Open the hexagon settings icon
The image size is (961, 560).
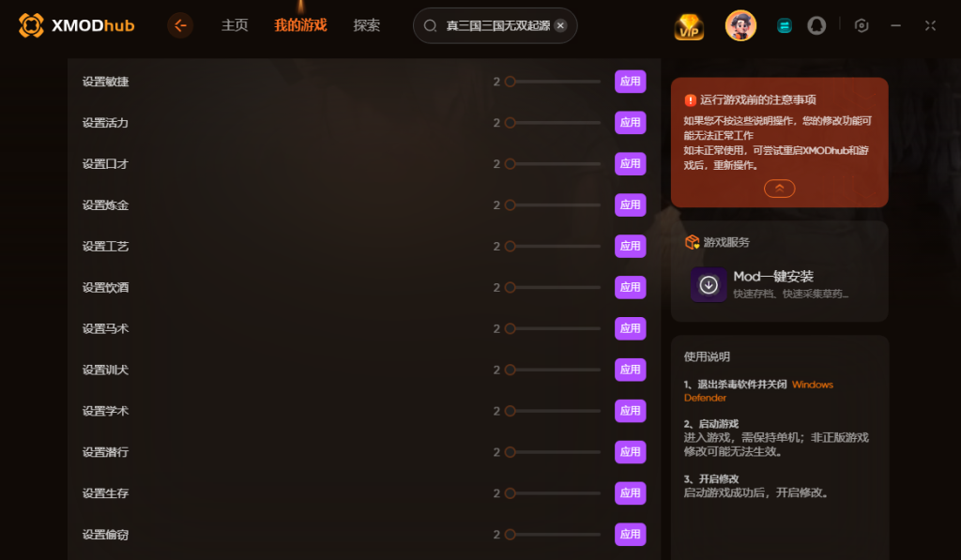[862, 25]
